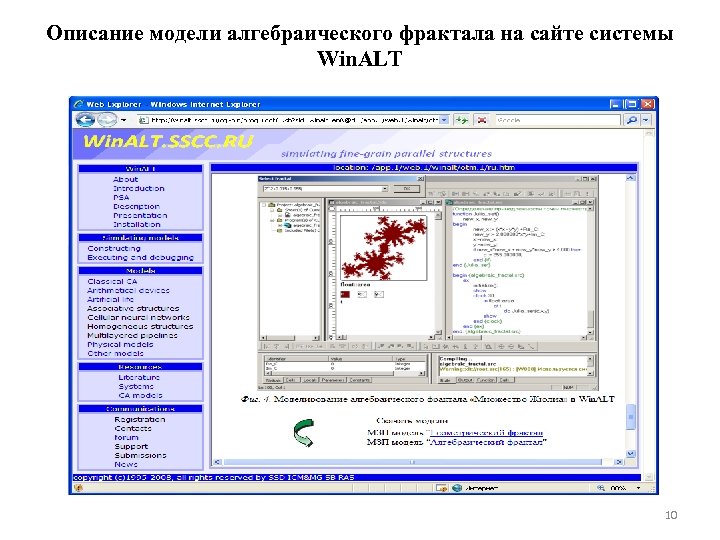Click the red Stop loading icon
Viewport: 720px width, 540px height.
point(482,120)
